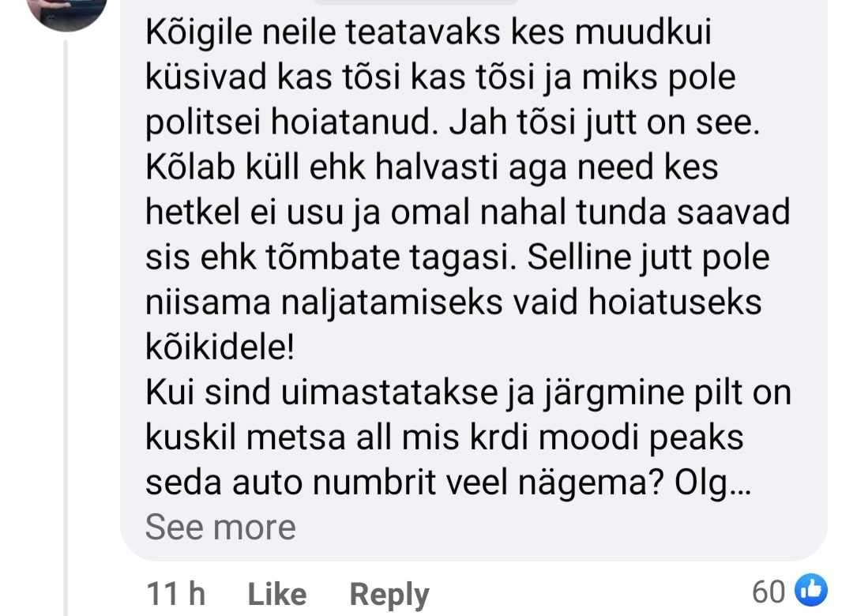Expand the comment with See more

click(220, 527)
